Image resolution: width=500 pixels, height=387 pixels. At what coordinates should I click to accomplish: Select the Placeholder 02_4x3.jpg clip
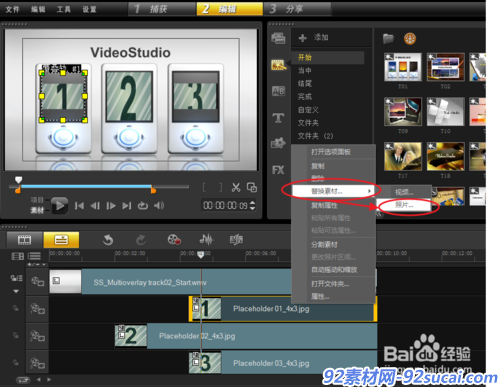pos(246,336)
